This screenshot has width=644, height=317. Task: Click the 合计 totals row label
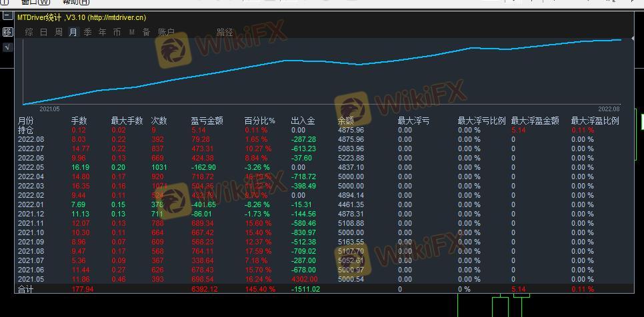point(25,289)
